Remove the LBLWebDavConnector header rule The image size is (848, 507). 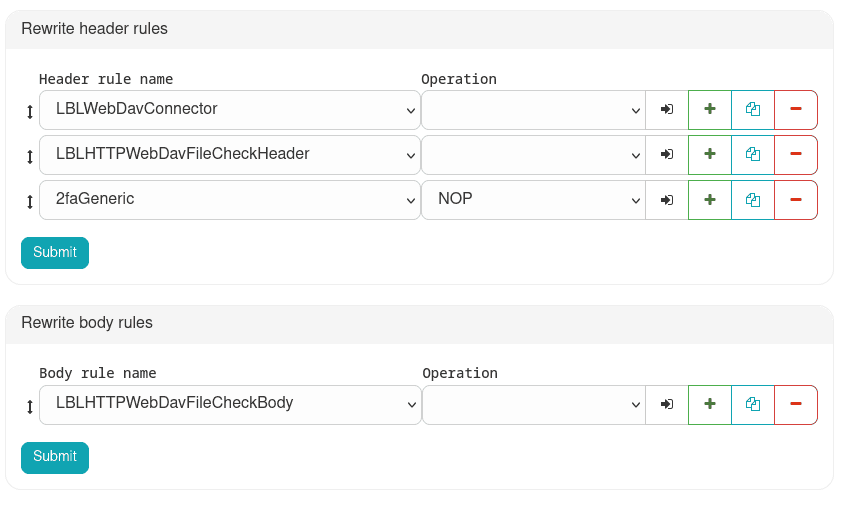[796, 109]
